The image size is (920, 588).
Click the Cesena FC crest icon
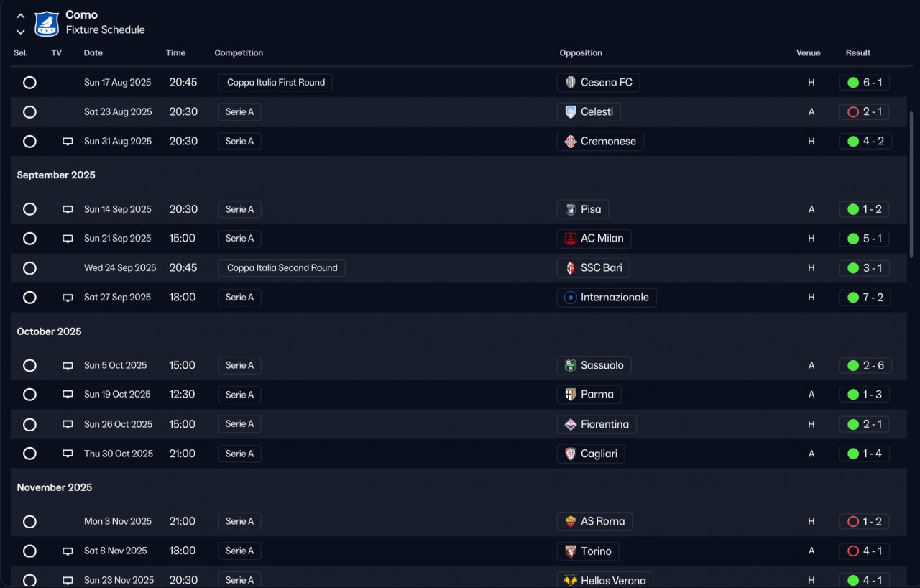coord(571,83)
